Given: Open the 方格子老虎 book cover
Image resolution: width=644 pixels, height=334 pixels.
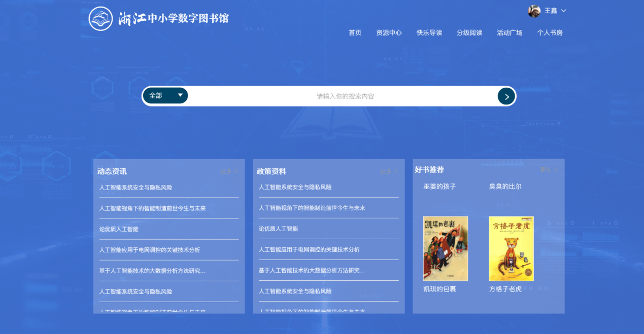Looking at the screenshot, I should (511, 248).
